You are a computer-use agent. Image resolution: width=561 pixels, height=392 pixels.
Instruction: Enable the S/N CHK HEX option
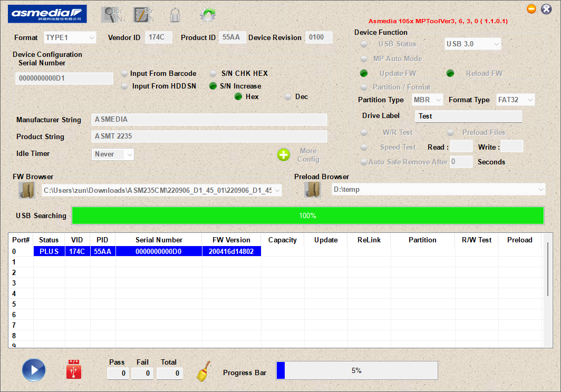coord(213,74)
